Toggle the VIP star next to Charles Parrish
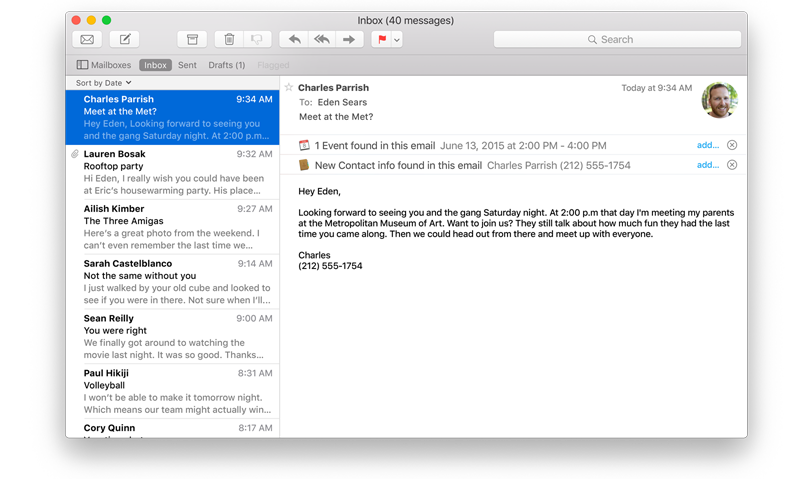This screenshot has width=812, height=479. pos(289,87)
